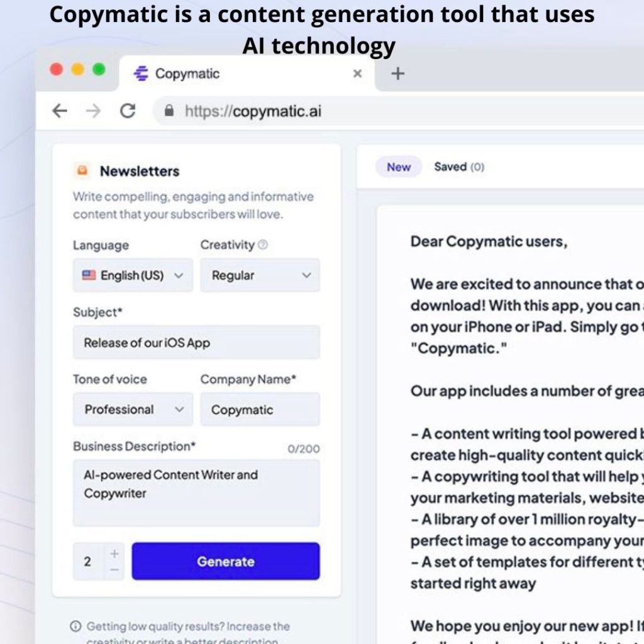Image resolution: width=644 pixels, height=644 pixels.
Task: Click the '"Copymatic."' quoted text in output
Action: click(x=458, y=348)
